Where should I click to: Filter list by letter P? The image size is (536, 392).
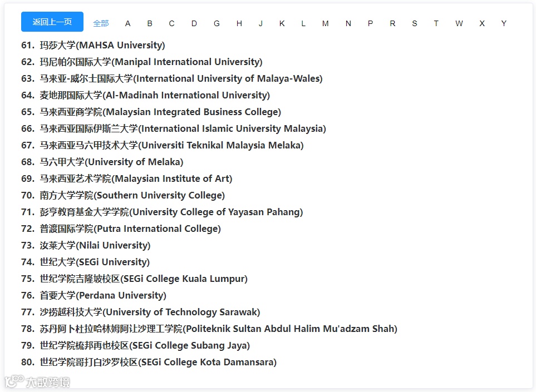click(370, 23)
